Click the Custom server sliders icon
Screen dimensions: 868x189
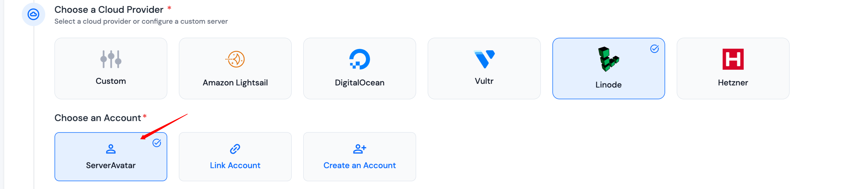[111, 59]
